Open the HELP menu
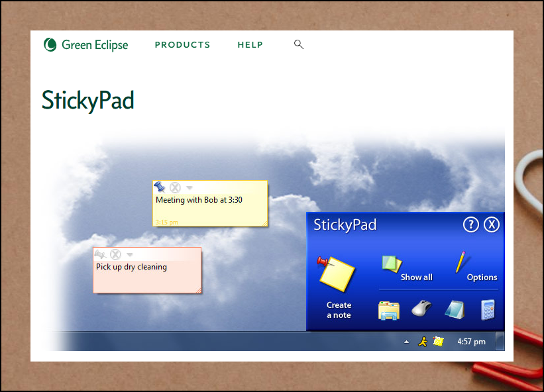 250,45
